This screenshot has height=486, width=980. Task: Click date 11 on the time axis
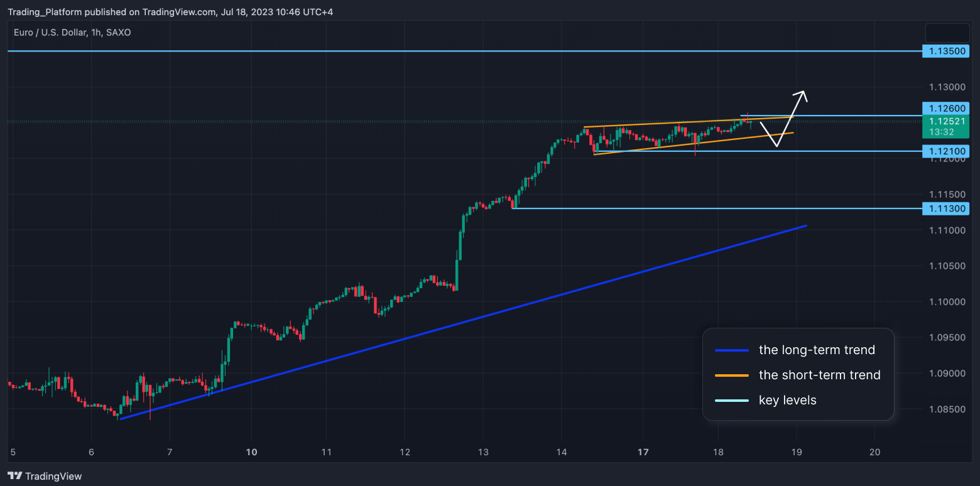[326, 452]
